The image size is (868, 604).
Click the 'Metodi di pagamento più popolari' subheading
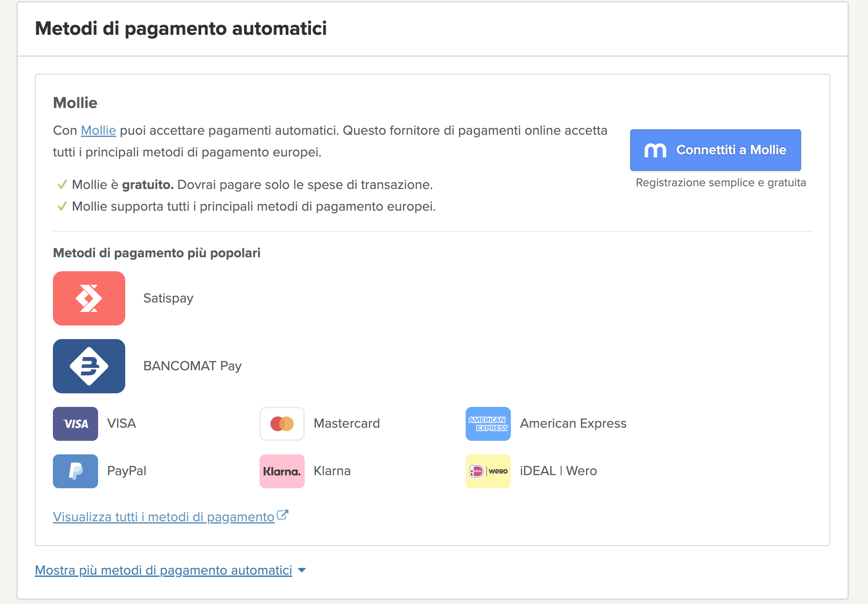point(157,253)
